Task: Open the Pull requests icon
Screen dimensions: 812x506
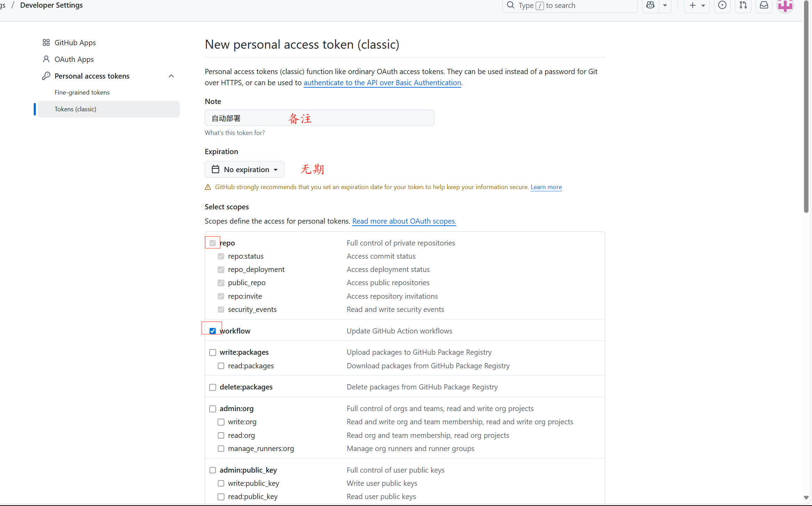Action: click(x=743, y=5)
